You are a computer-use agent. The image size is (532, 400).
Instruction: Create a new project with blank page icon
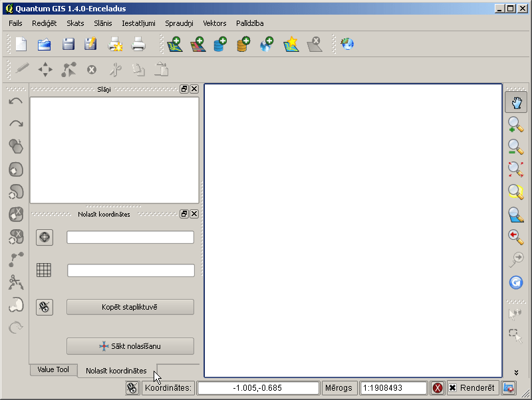click(21, 45)
